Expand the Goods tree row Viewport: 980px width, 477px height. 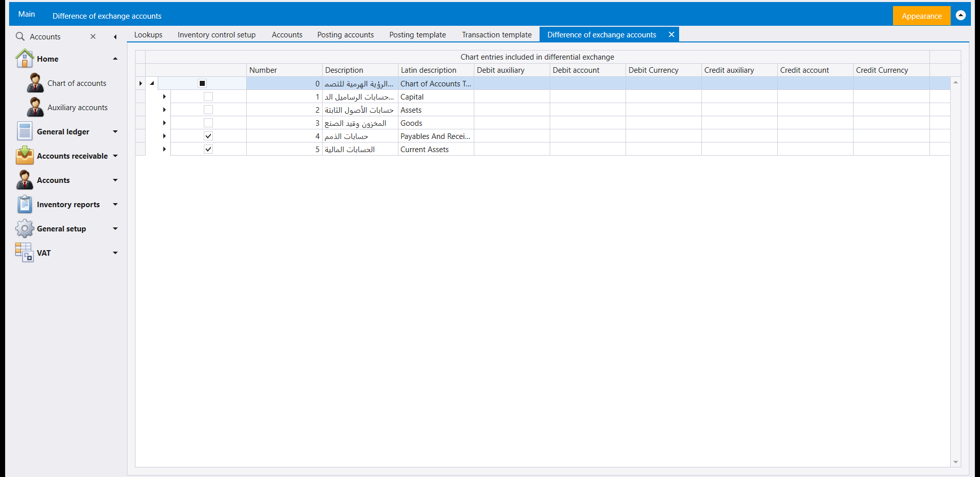pyautogui.click(x=164, y=123)
